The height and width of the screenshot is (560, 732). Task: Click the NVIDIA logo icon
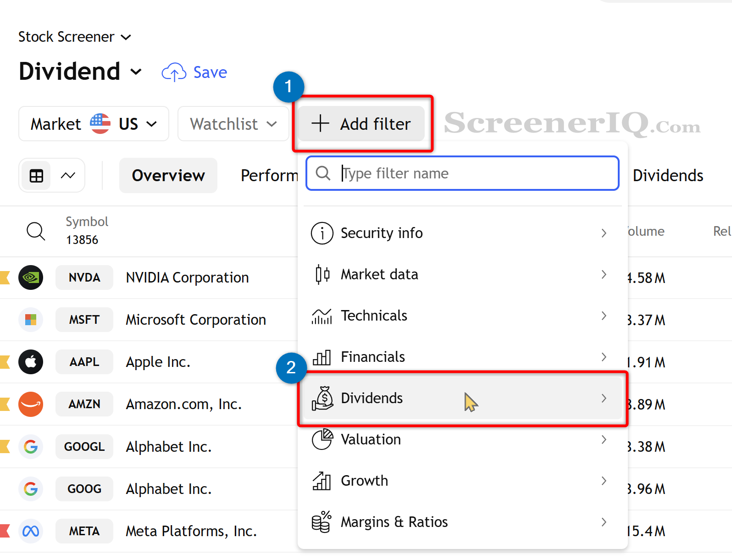(31, 277)
